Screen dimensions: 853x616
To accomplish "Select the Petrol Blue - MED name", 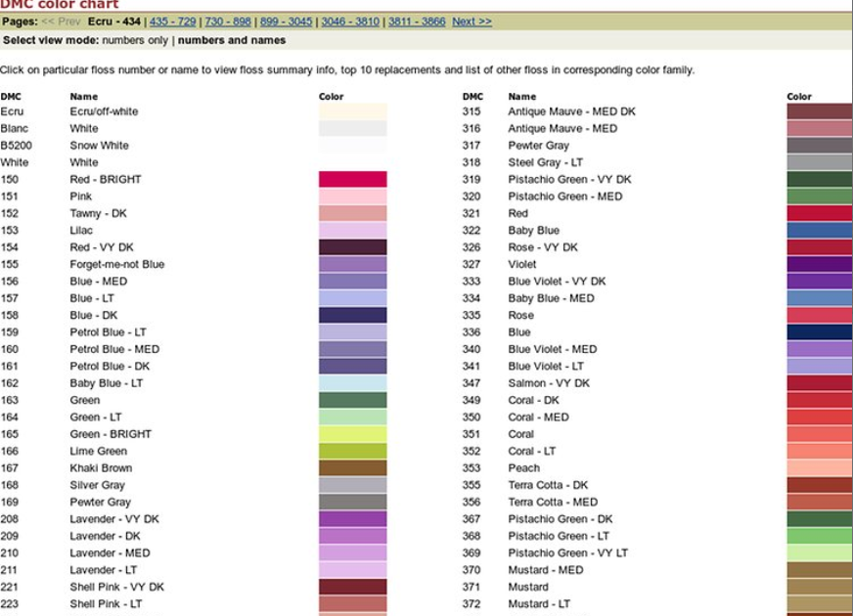I will [114, 349].
